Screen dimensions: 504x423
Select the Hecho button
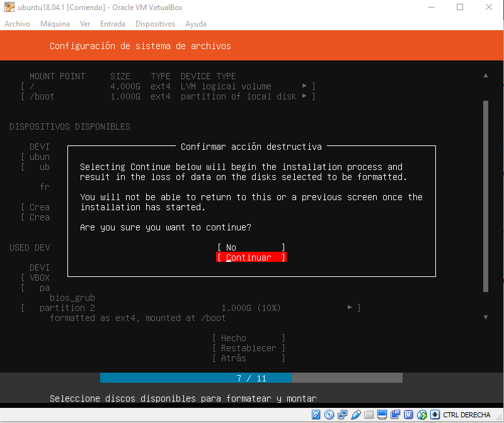coord(248,338)
